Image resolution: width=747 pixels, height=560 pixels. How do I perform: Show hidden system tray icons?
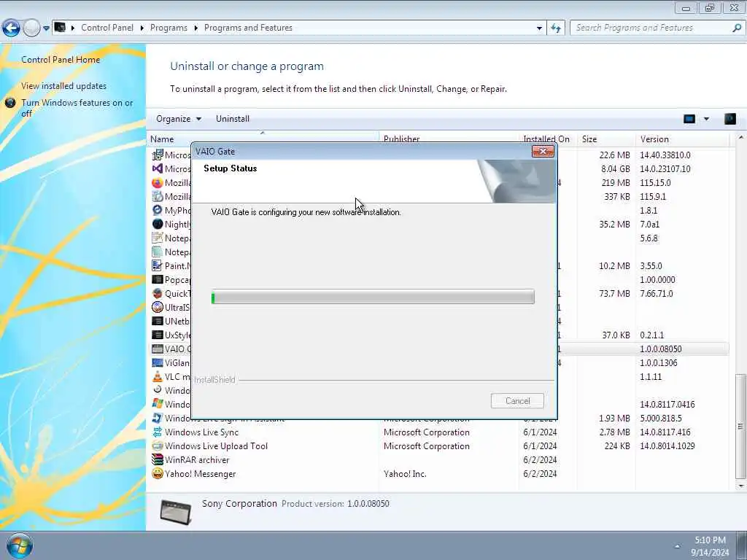tap(678, 546)
